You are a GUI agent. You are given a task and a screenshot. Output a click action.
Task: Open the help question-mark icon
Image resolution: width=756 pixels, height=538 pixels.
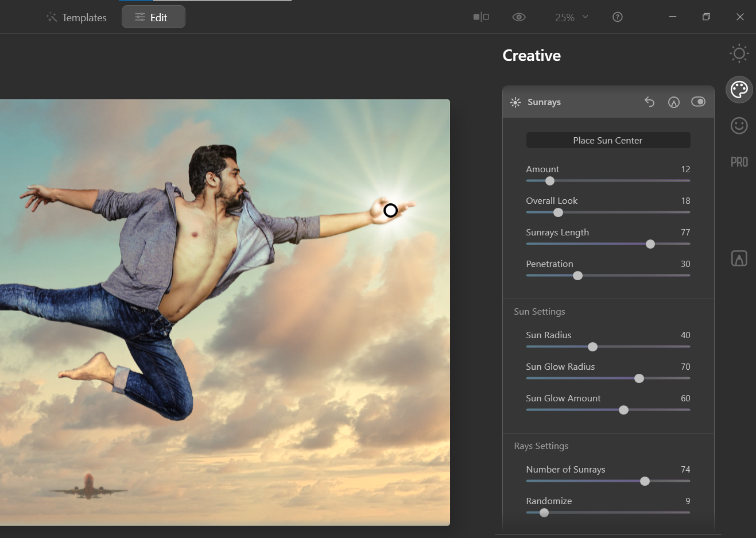tap(617, 17)
